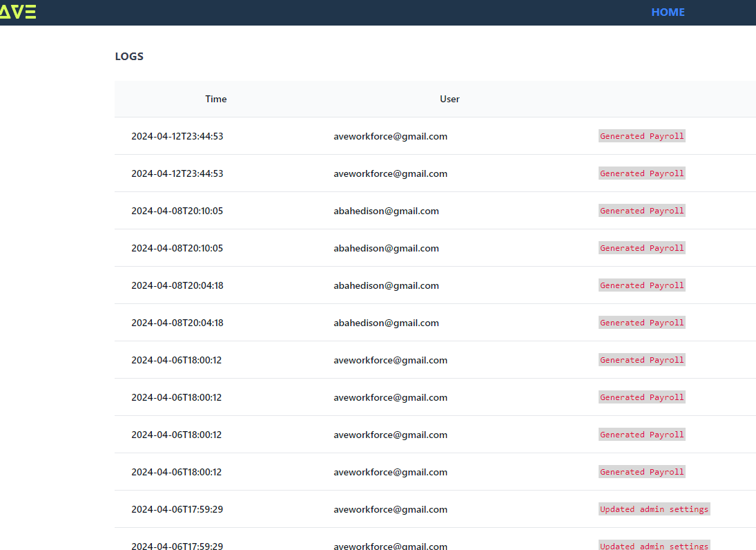The image size is (756, 550).
Task: Select the last Updated admin settings badge
Action: click(x=654, y=545)
